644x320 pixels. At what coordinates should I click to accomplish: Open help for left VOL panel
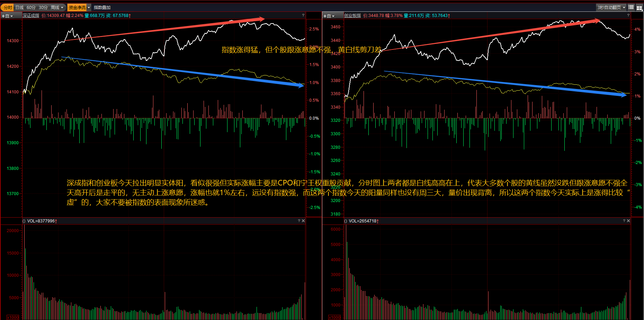point(299,221)
